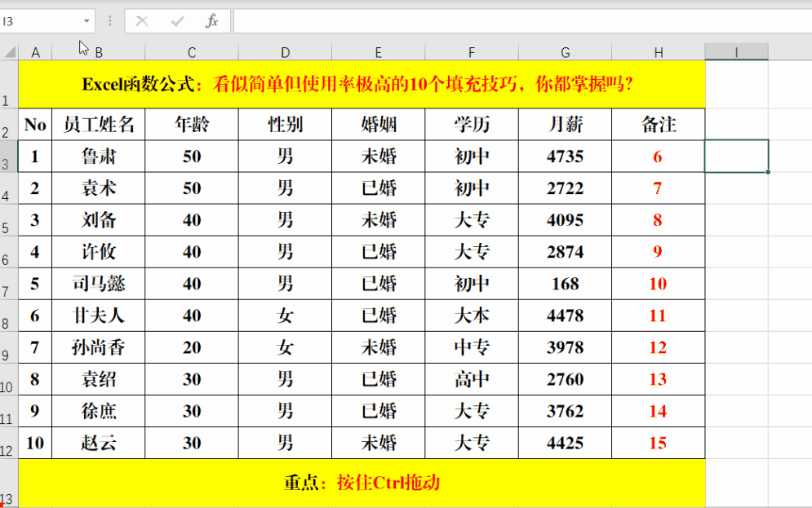The image size is (812, 508).
Task: Select the name cell 袁术
Action: [x=99, y=188]
